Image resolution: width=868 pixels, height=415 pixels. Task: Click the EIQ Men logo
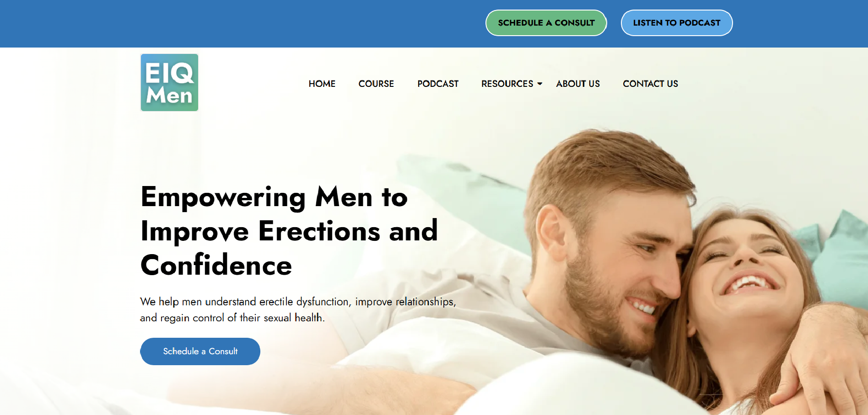click(169, 83)
